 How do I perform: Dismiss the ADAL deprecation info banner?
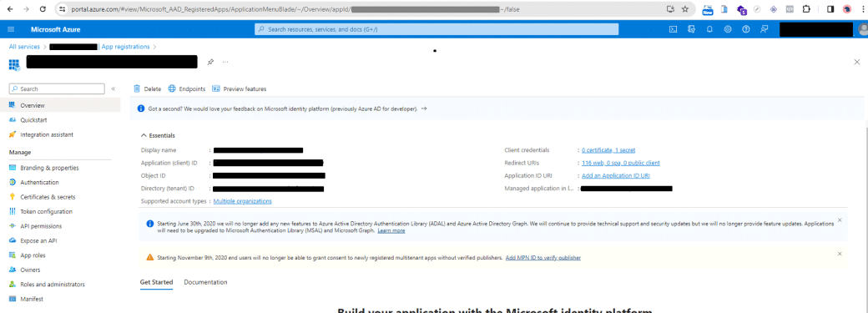840,220
